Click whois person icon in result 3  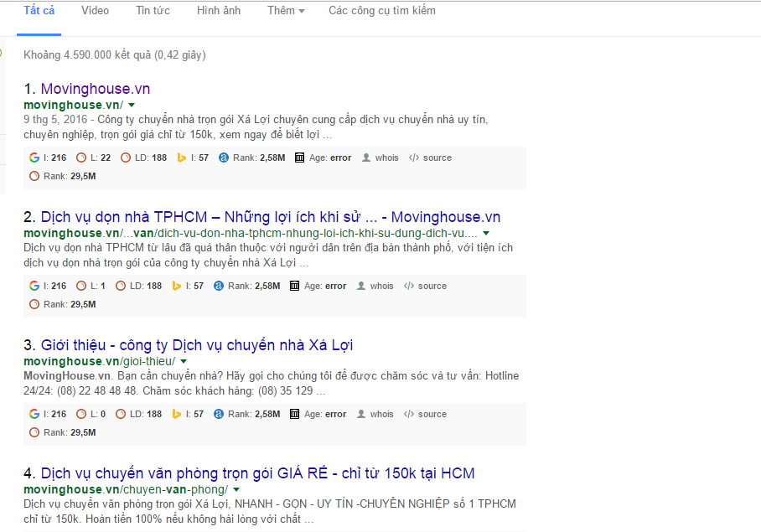click(x=361, y=414)
